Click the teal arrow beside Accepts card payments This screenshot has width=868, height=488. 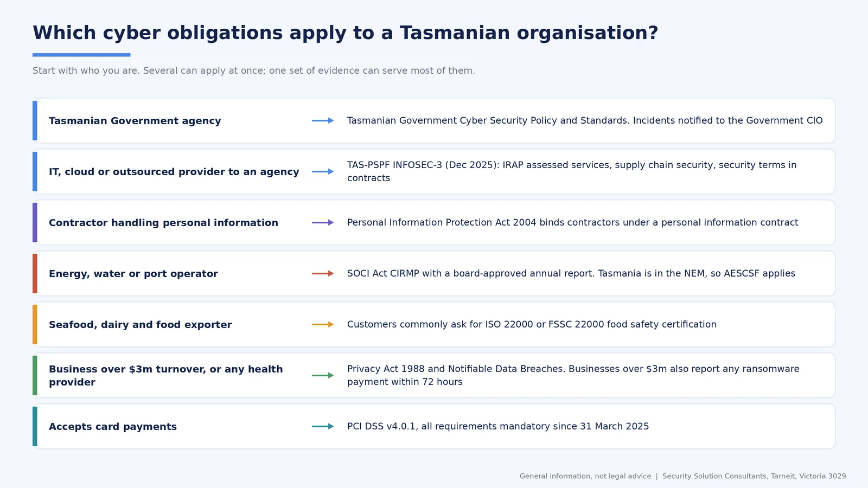point(323,426)
